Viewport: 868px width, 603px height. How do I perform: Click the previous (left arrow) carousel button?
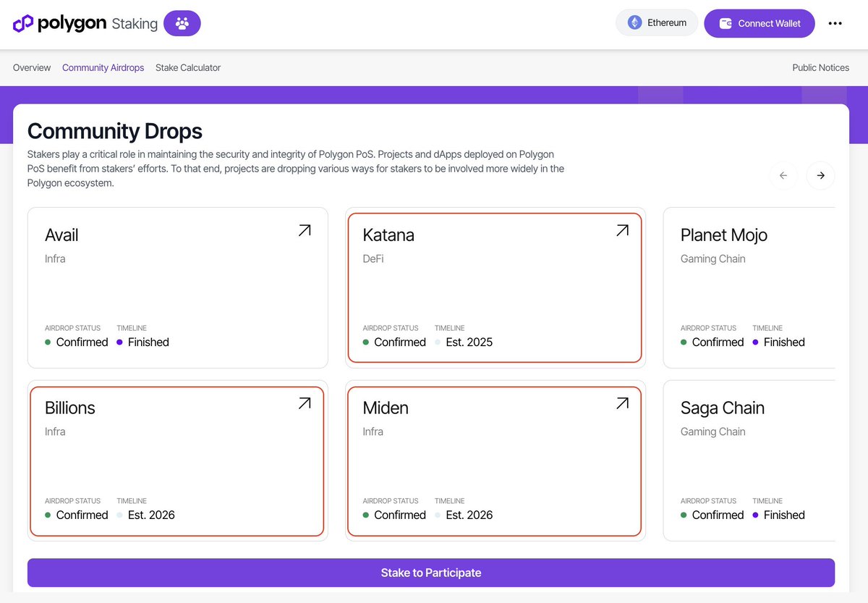pyautogui.click(x=783, y=175)
